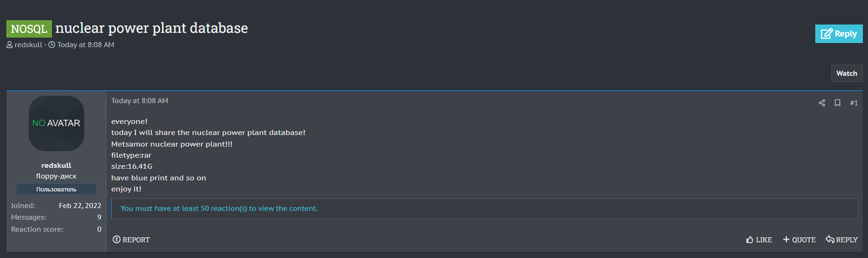Click the messages count 9 in the sidebar
Viewport: 868px width, 258px height.
click(x=99, y=217)
